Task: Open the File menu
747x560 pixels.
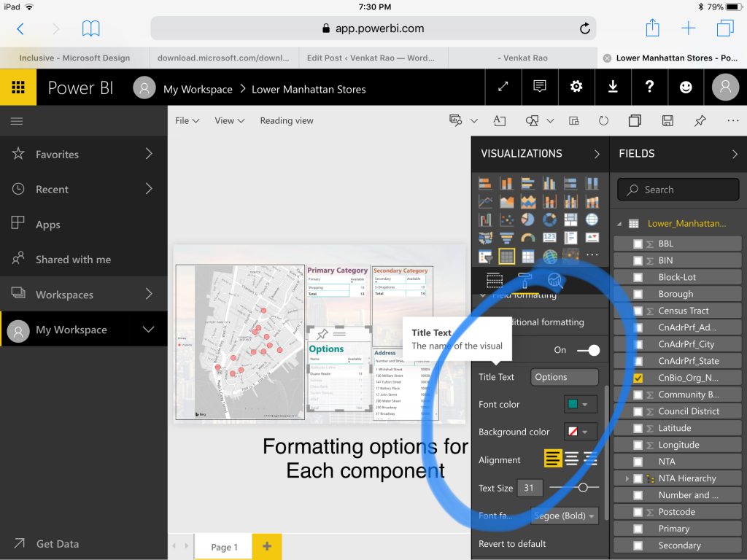Action: point(187,121)
